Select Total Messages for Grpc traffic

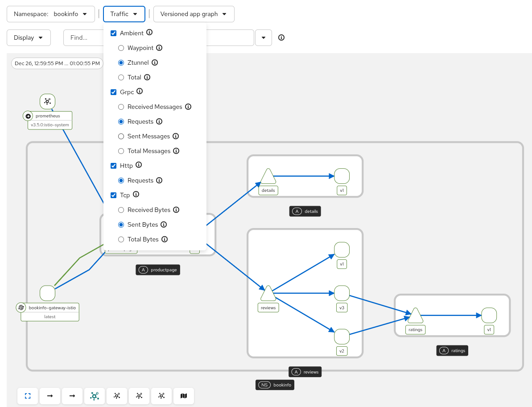[121, 151]
